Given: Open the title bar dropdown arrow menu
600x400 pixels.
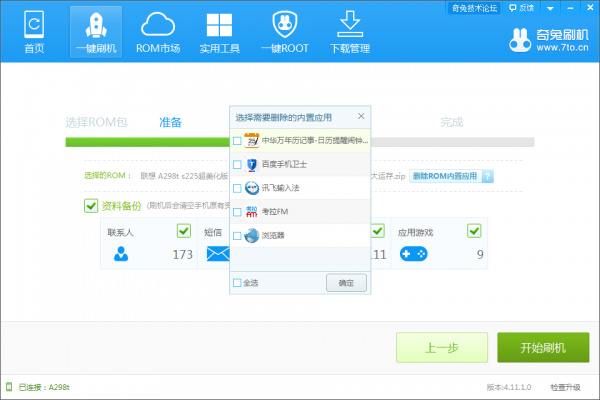Looking at the screenshot, I should point(550,8).
